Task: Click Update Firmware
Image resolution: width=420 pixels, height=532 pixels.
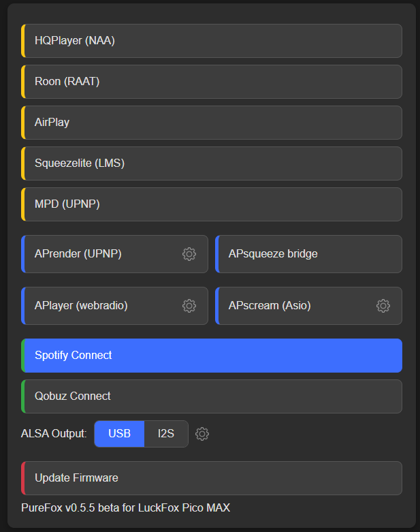Action: pos(212,478)
